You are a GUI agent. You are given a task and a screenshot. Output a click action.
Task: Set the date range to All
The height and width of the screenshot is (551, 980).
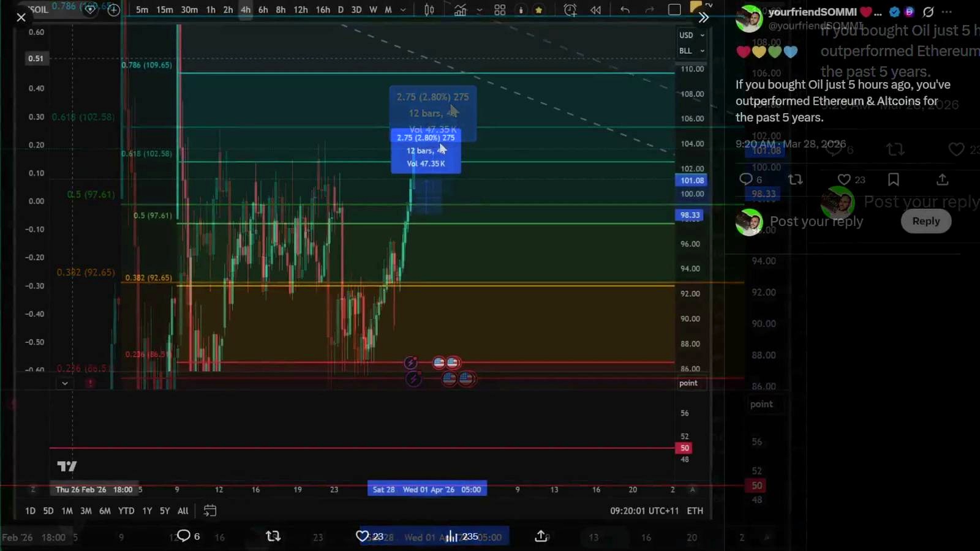click(183, 511)
